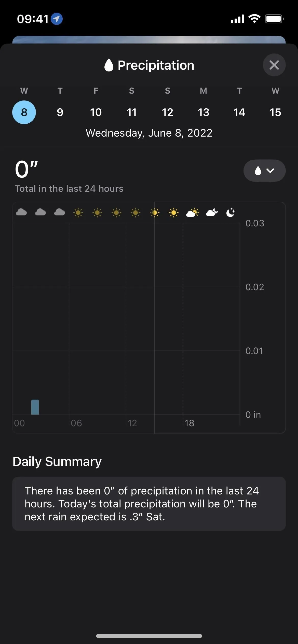Tap the crescent moon with stars icon
This screenshot has width=298, height=644.
coord(231,212)
